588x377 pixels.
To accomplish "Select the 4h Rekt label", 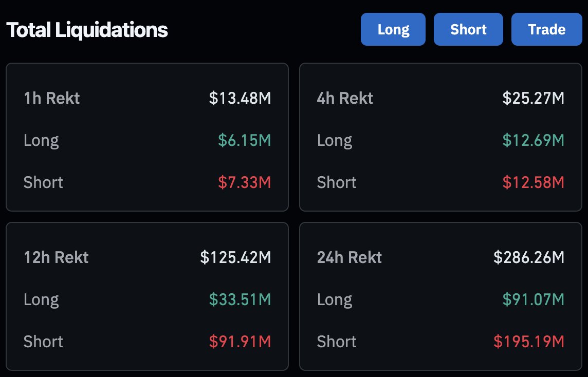I will (345, 98).
